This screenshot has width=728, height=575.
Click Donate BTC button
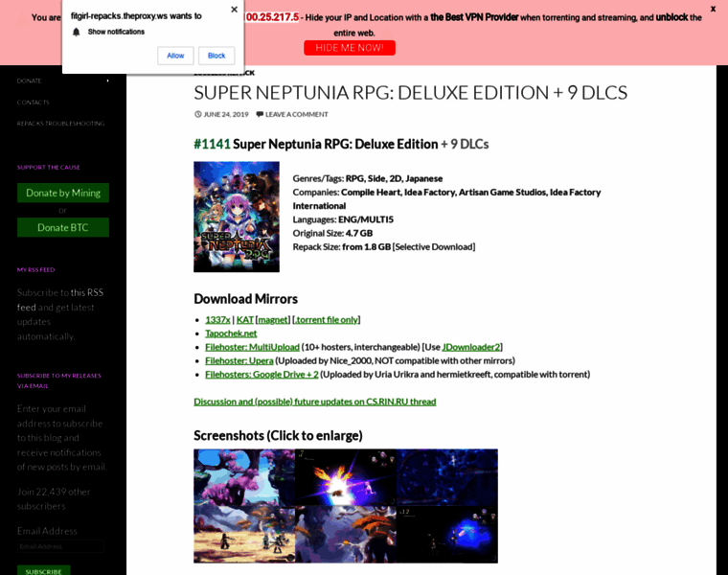point(63,227)
